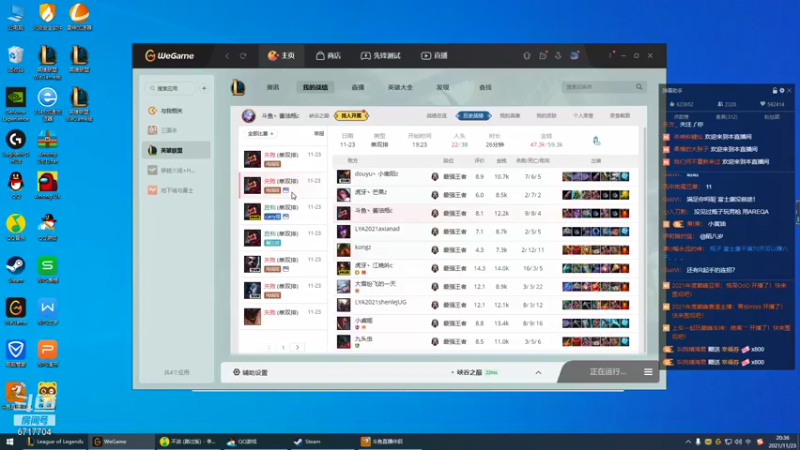
Task: Open the Recycle Bin desktop icon
Action: click(x=16, y=59)
